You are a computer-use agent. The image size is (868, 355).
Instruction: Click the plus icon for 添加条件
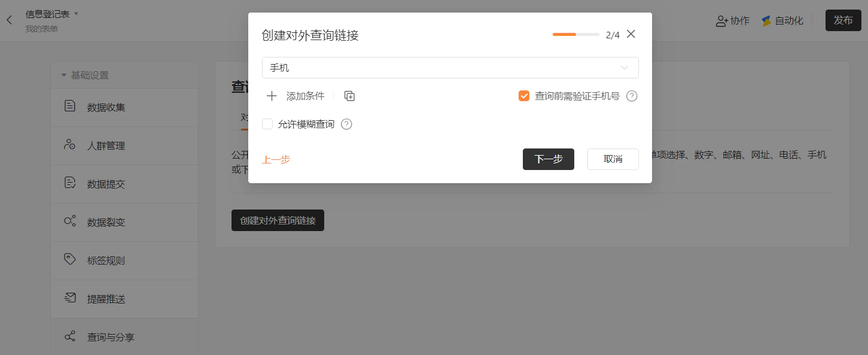coord(272,96)
